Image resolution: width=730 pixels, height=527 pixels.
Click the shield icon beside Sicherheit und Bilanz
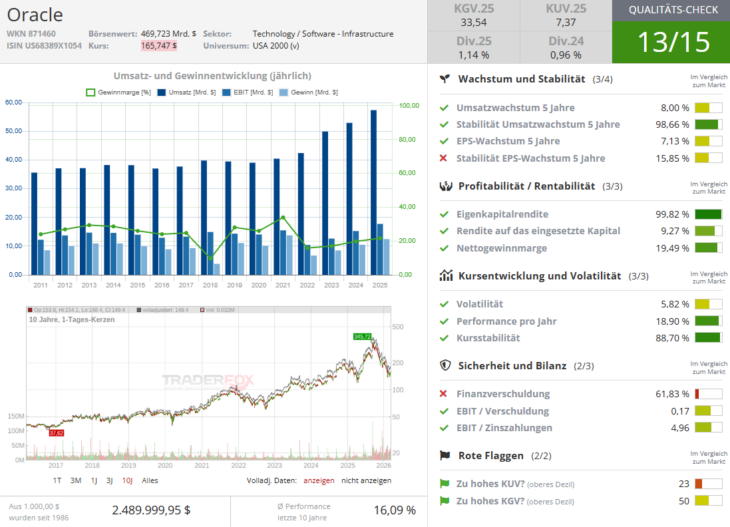point(445,366)
